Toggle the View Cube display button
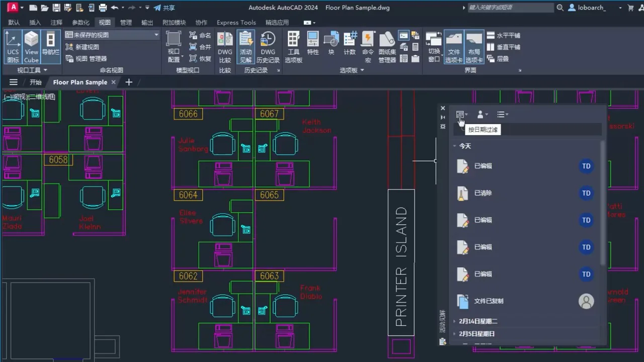Image resolution: width=644 pixels, height=362 pixels. tap(31, 46)
